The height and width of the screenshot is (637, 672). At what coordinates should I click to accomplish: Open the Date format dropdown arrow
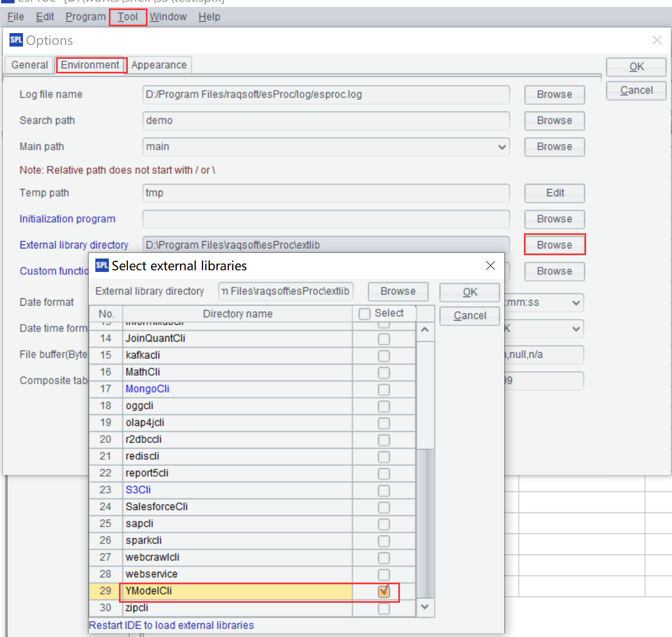pyautogui.click(x=576, y=303)
